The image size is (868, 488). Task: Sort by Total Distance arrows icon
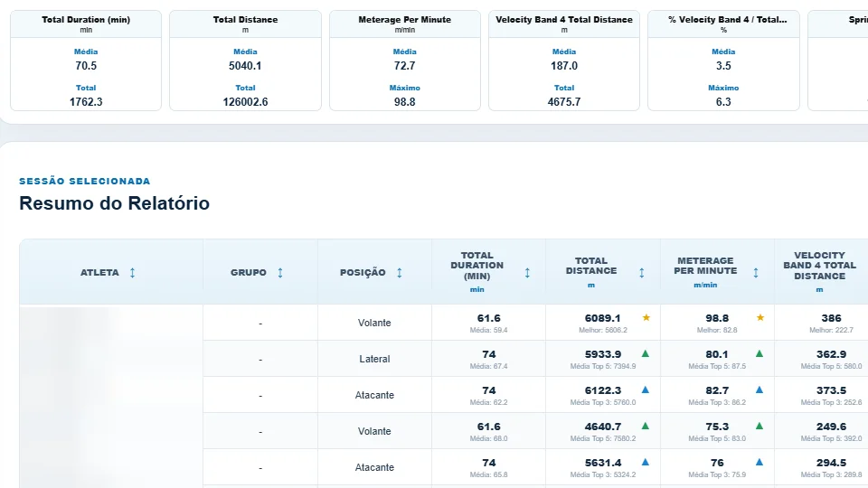(x=642, y=272)
